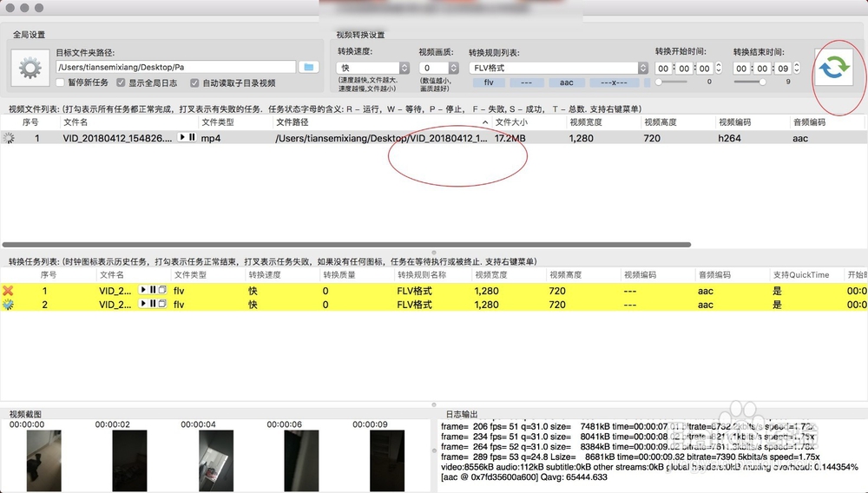Click the seconds field 09 of 转换结束时间
The image size is (868, 493).
pyautogui.click(x=783, y=69)
